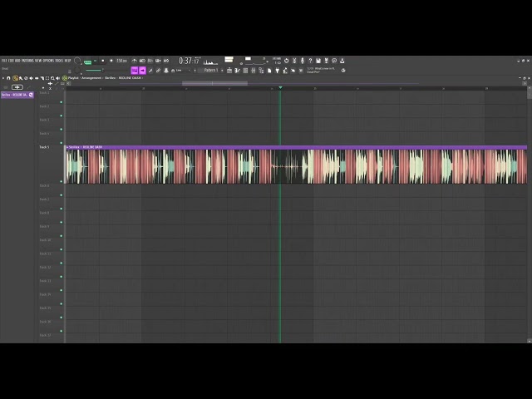Click the download tray icon in top toolbar
Image resolution: width=532 pixels, height=399 pixels.
pyautogui.click(x=342, y=61)
